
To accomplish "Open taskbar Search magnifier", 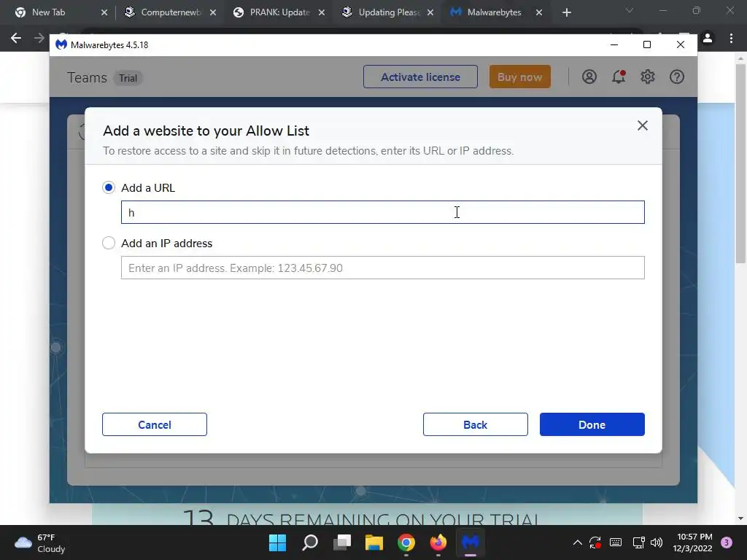I will [309, 542].
